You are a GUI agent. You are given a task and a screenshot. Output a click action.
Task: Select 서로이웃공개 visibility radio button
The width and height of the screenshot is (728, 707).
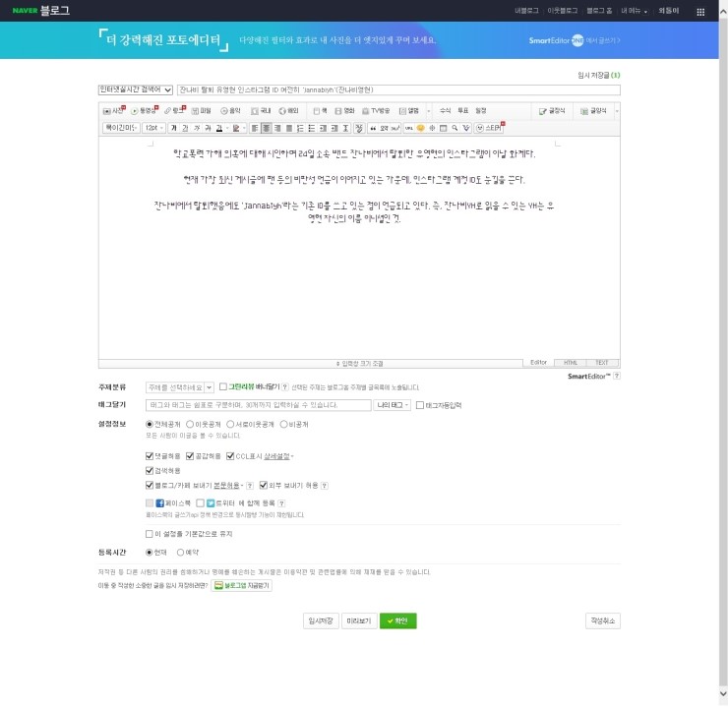point(230,425)
